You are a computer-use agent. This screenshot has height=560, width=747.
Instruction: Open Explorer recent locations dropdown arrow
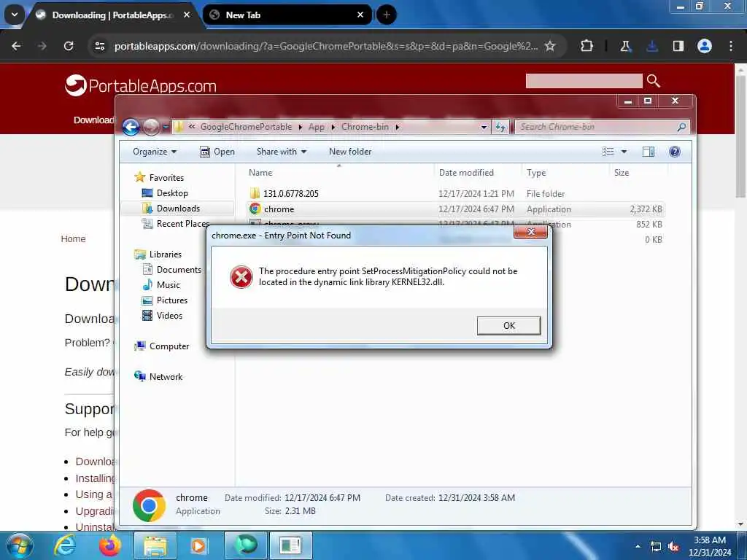(166, 127)
